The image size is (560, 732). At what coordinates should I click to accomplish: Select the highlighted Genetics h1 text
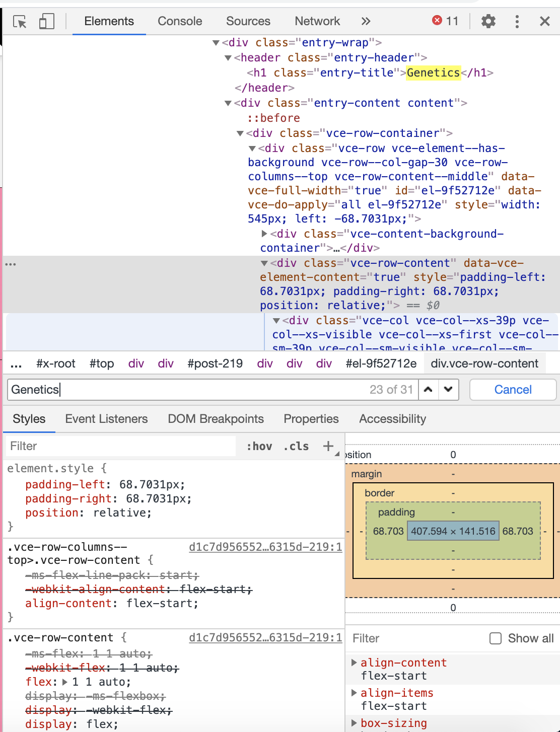pos(433,73)
